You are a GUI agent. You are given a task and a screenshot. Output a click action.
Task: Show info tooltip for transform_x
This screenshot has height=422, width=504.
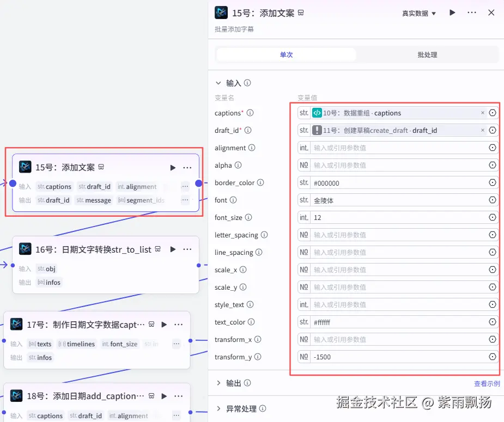tap(258, 339)
